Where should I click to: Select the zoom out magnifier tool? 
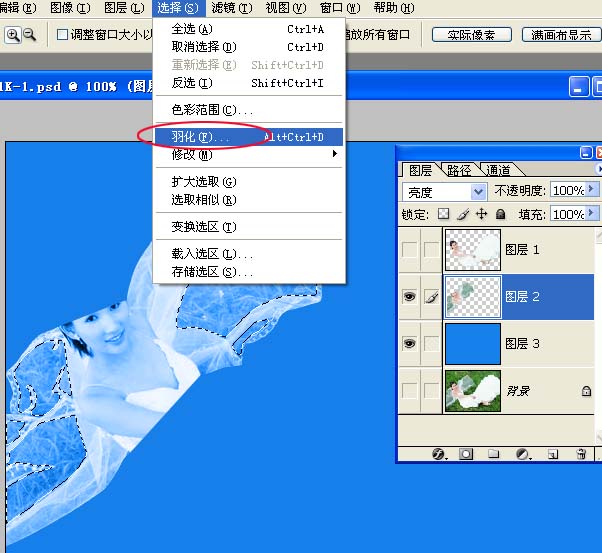point(30,35)
